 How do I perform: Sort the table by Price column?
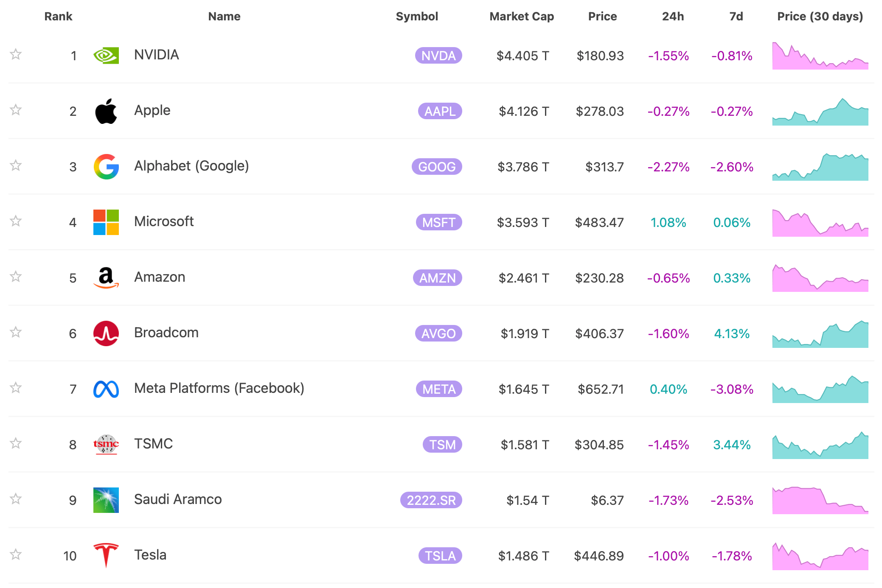click(603, 17)
